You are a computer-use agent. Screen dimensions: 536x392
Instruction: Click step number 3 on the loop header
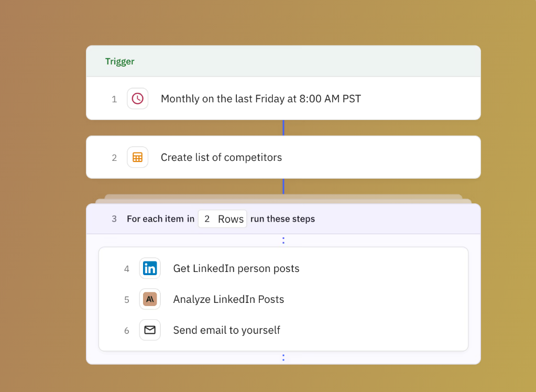point(114,219)
